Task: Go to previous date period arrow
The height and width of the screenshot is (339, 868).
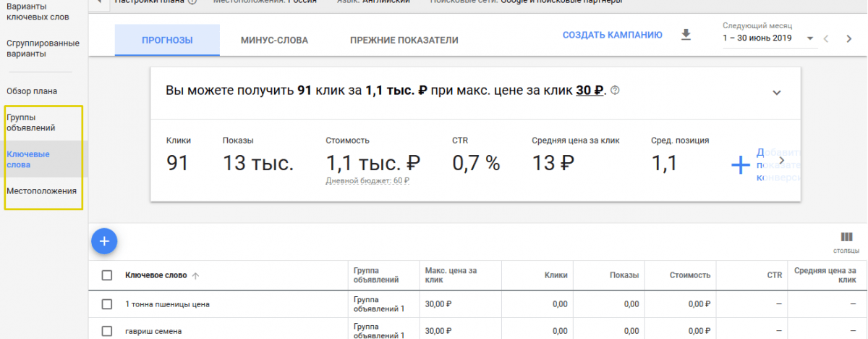Action: click(x=826, y=38)
